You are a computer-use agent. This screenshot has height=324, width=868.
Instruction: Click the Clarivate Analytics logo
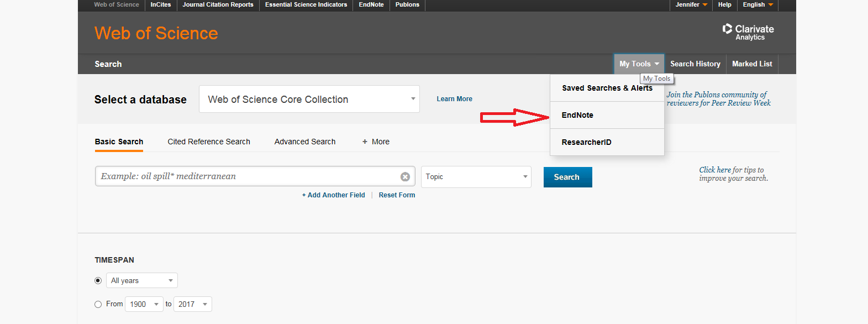748,32
